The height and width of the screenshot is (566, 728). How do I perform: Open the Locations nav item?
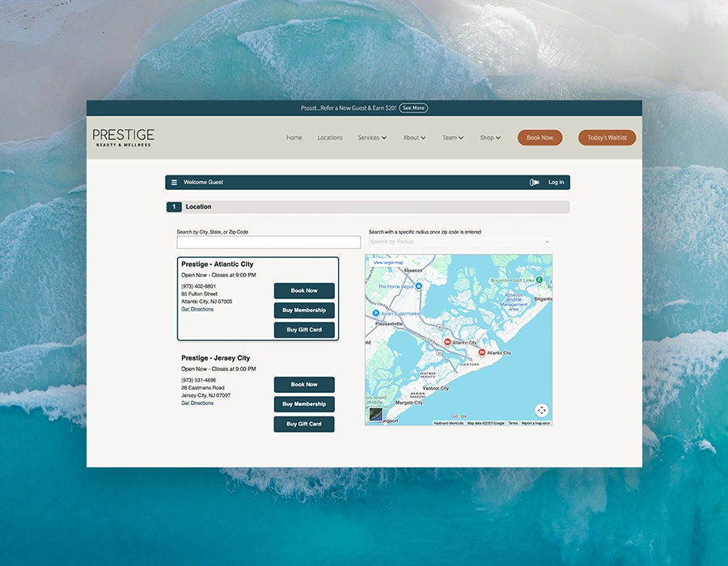330,137
